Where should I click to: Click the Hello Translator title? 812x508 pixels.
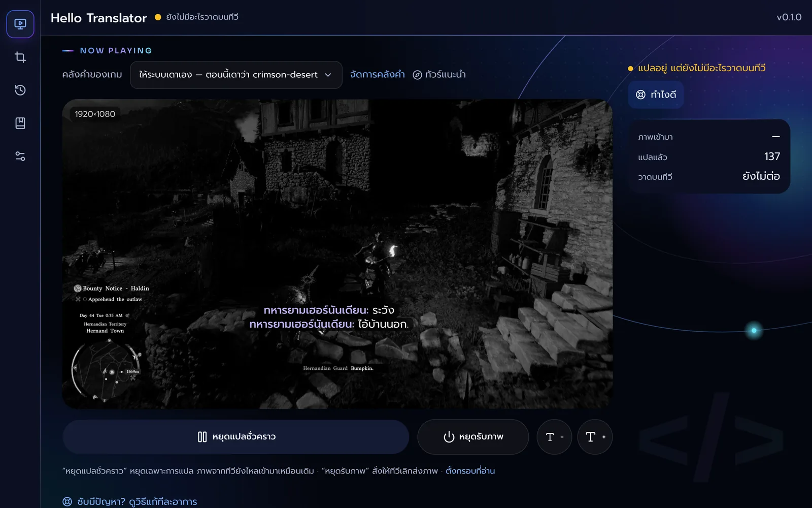99,18
